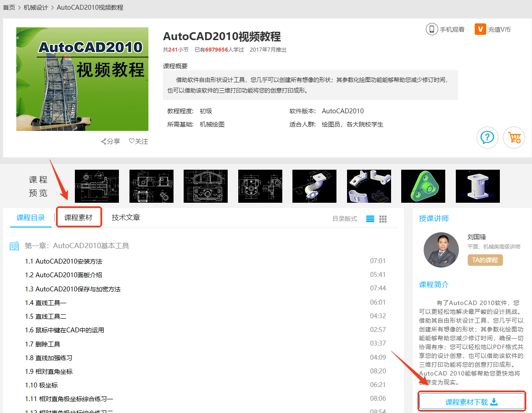
Task: Switch to list directory layout icon
Action: pos(370,219)
